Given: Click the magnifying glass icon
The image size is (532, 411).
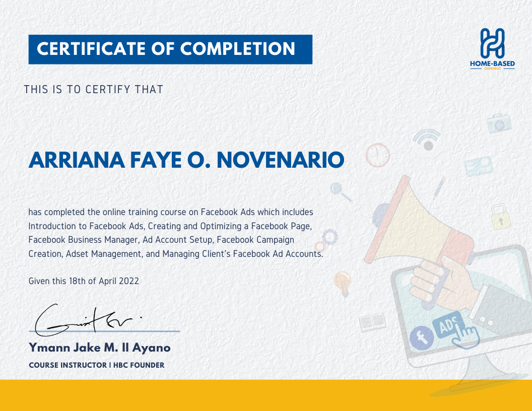Looking at the screenshot, I should pos(341,192).
